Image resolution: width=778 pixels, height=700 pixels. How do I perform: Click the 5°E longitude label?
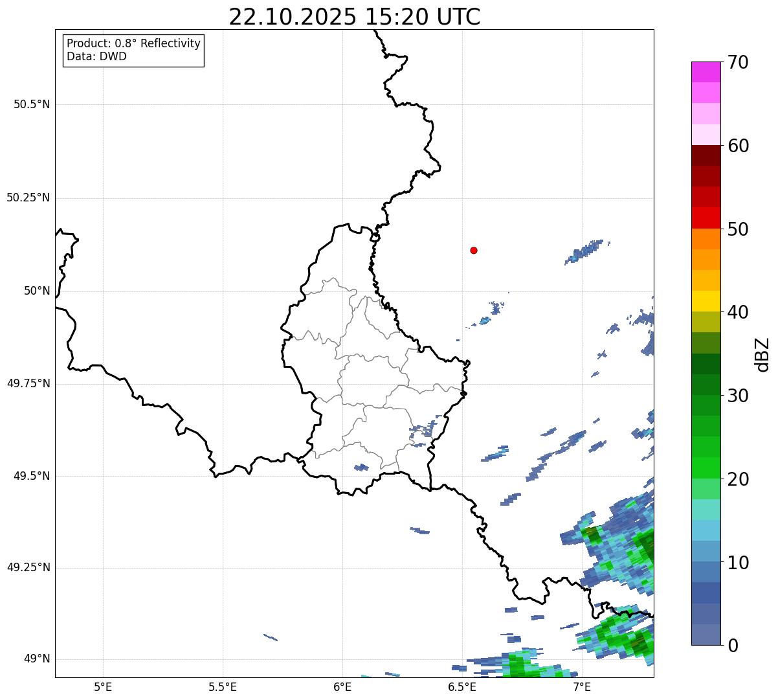[x=103, y=686]
